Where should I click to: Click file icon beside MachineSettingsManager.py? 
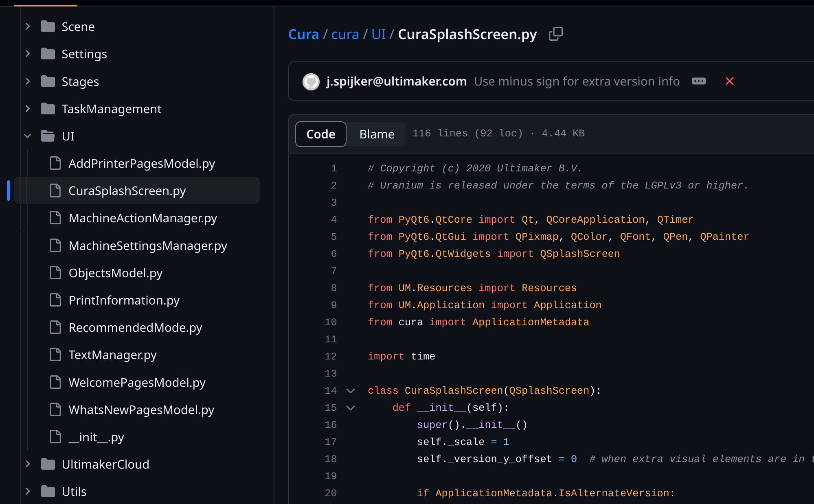click(55, 245)
